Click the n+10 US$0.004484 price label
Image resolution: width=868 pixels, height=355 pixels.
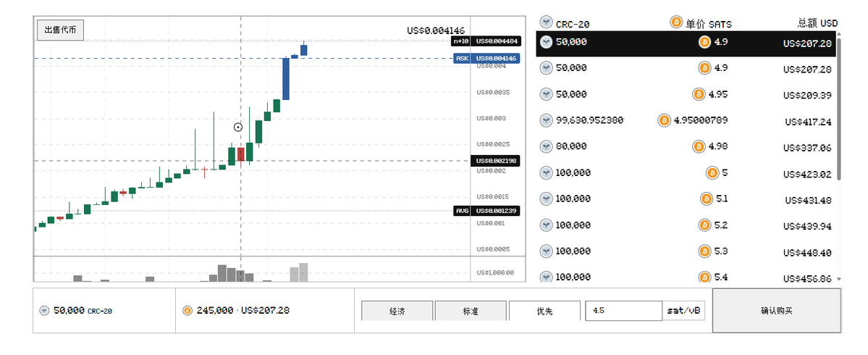[x=486, y=41]
